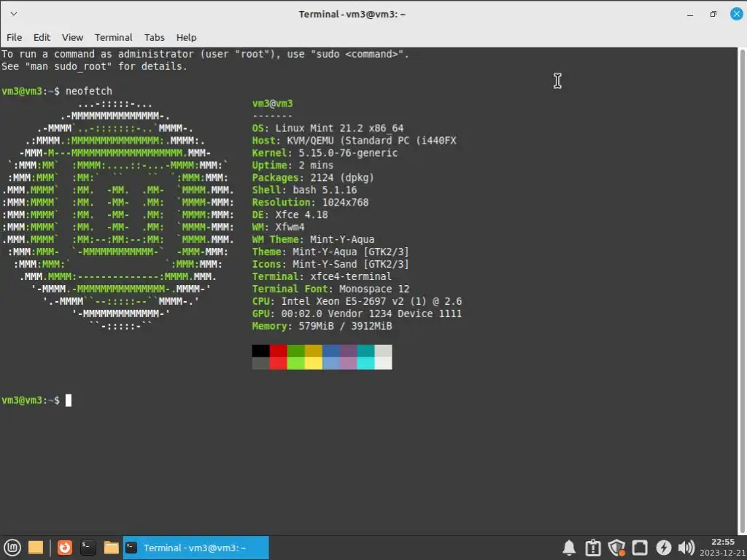Restore the terminal window size
Viewport: 747px width, 560px height.
[713, 15]
